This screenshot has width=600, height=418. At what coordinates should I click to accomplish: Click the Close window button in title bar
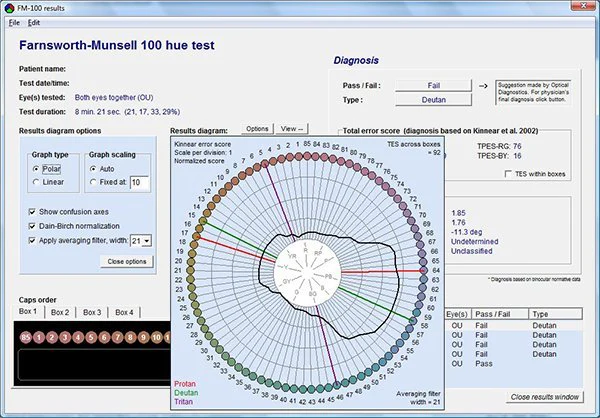[x=582, y=5]
